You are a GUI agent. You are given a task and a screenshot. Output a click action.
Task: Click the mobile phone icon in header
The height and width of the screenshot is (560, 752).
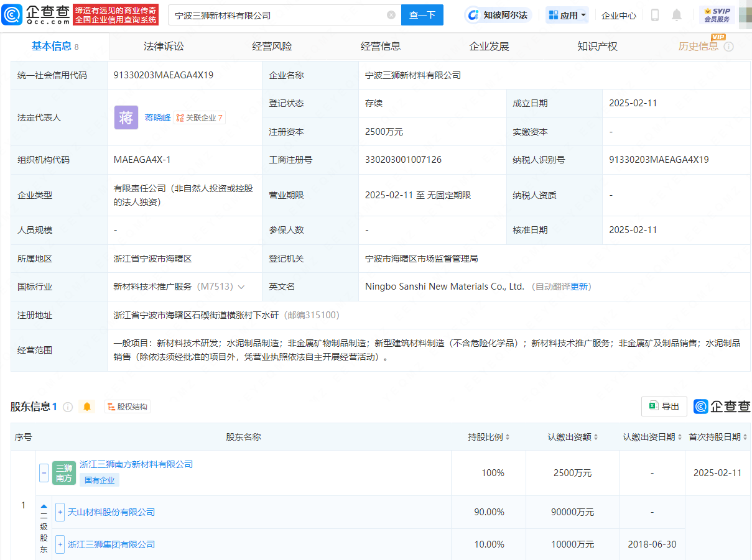click(x=655, y=15)
